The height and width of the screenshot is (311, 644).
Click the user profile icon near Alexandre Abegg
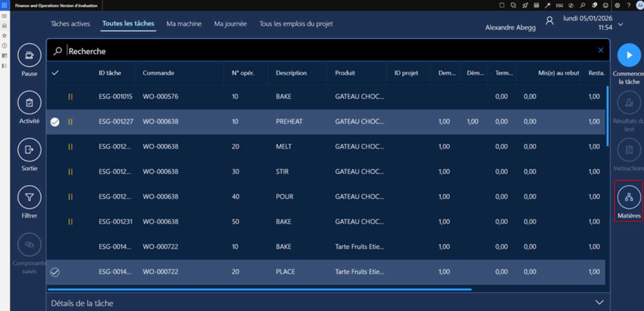click(549, 21)
